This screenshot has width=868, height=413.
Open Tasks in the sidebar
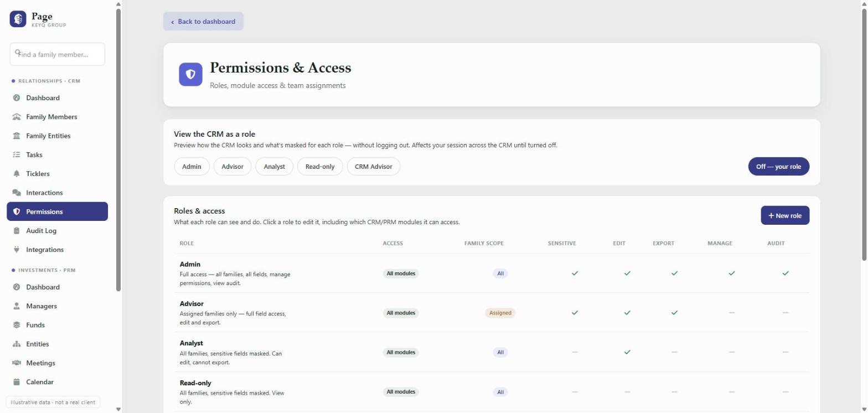[58, 154]
